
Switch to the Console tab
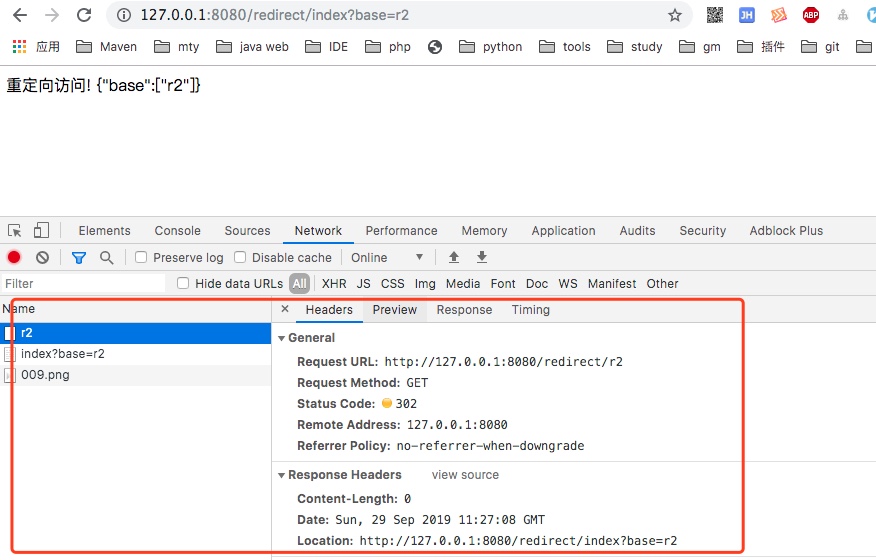point(177,230)
